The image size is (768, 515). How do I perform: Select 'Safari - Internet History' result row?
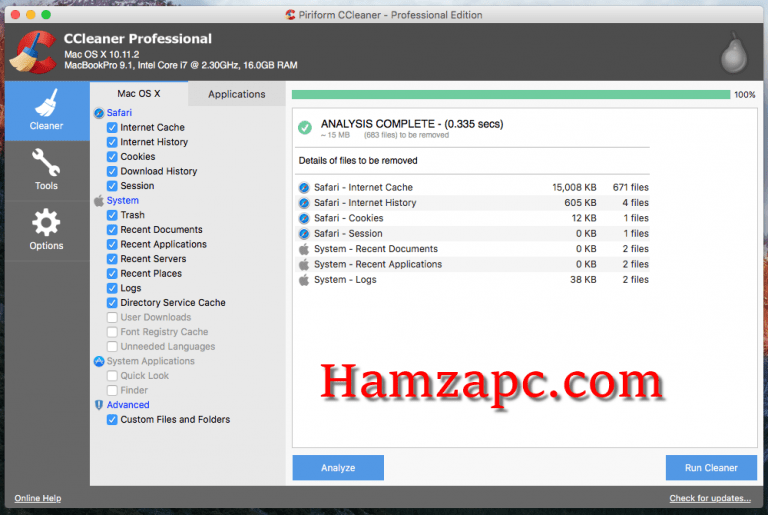pos(473,203)
